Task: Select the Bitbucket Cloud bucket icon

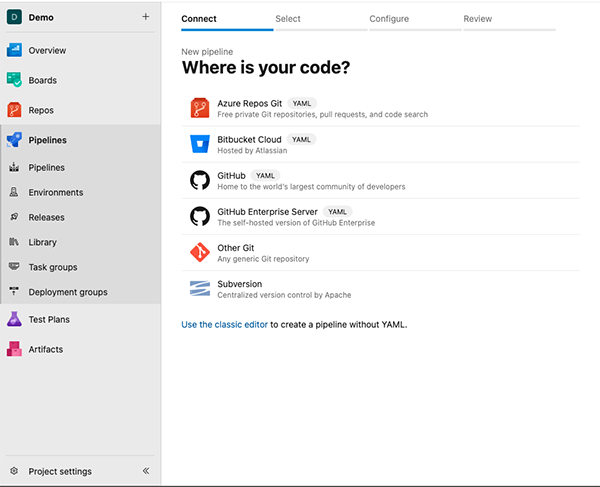Action: point(199,144)
